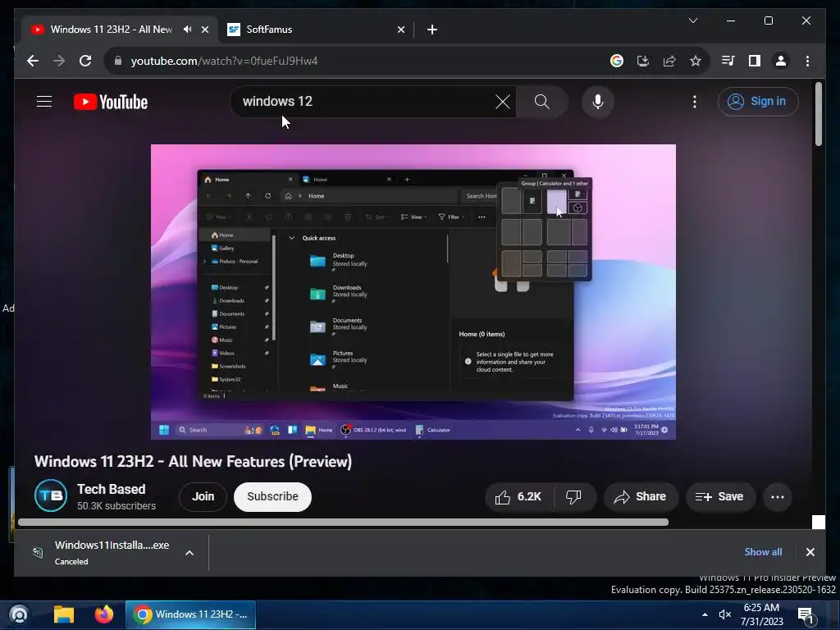
Task: Open the media controls icon in toolbar
Action: point(728,61)
